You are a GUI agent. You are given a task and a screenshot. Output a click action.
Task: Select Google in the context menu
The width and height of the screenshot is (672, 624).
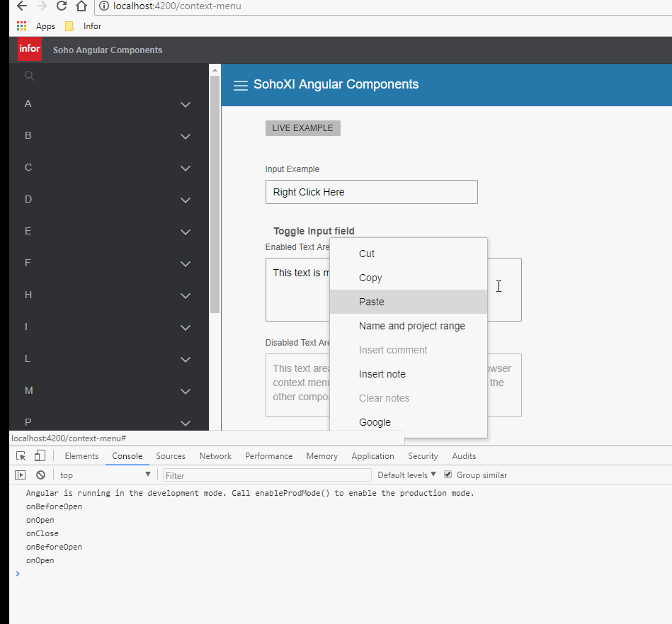click(x=409, y=421)
